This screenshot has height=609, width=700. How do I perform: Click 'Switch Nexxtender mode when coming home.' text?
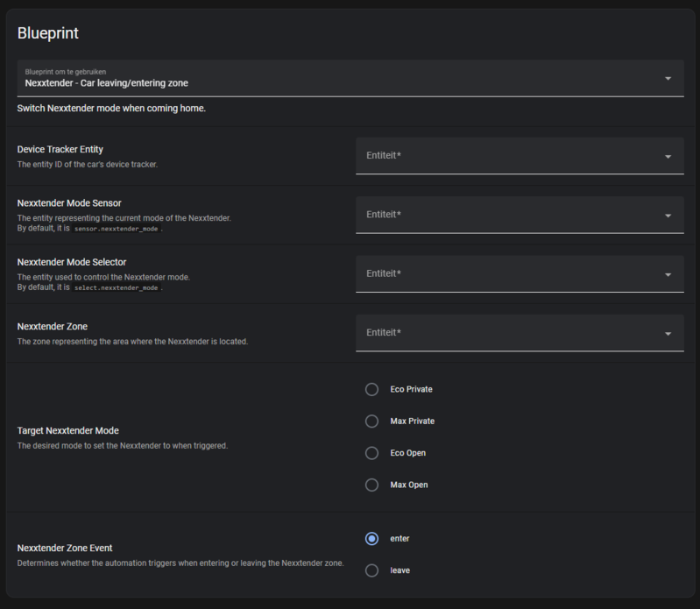click(x=111, y=108)
